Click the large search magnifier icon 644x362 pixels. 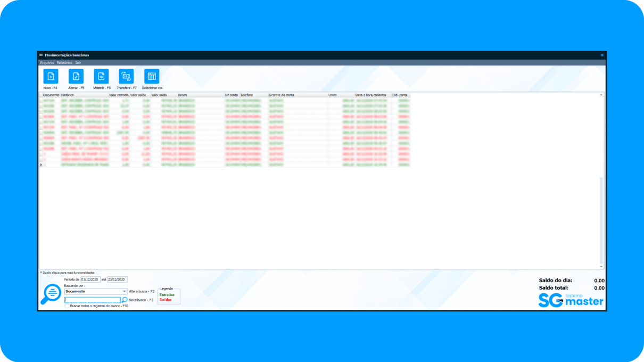tap(51, 294)
